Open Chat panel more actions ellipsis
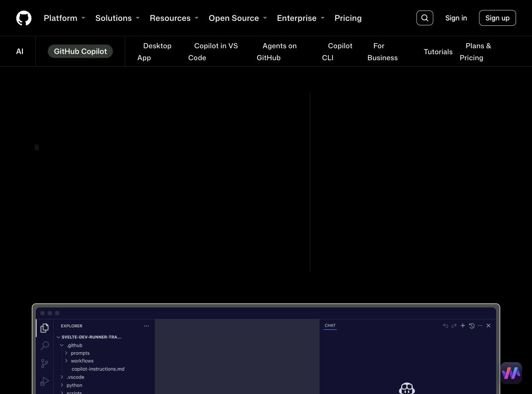 [480, 325]
